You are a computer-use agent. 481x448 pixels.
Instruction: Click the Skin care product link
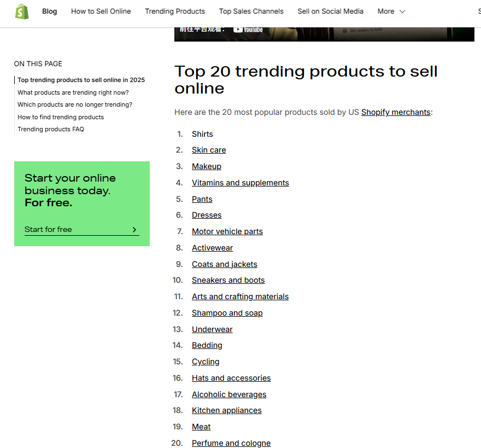[209, 150]
